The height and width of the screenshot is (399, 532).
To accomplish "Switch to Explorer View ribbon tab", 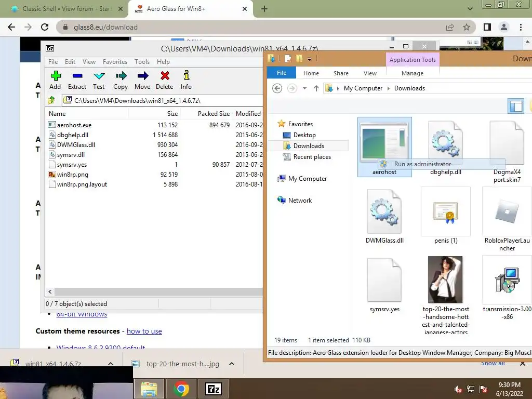I will 370,73.
